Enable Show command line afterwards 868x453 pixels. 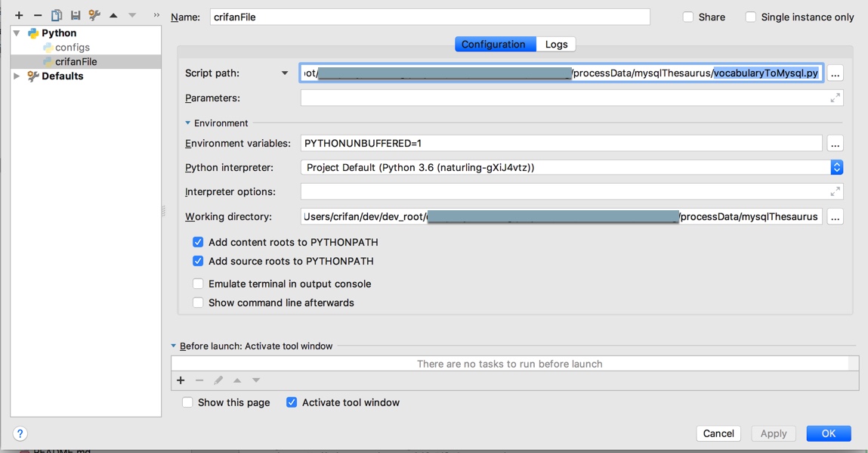click(198, 303)
